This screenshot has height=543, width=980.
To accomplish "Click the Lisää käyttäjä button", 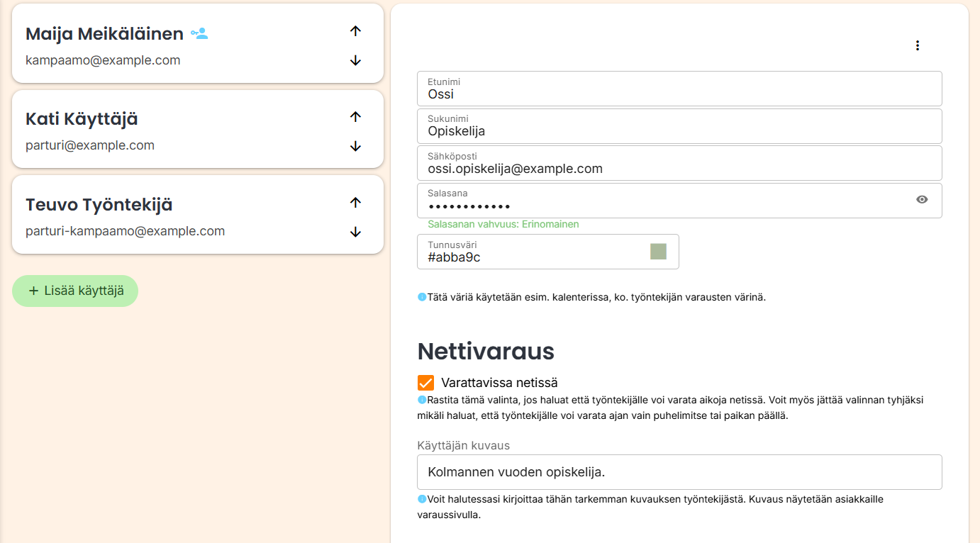I will pos(75,291).
